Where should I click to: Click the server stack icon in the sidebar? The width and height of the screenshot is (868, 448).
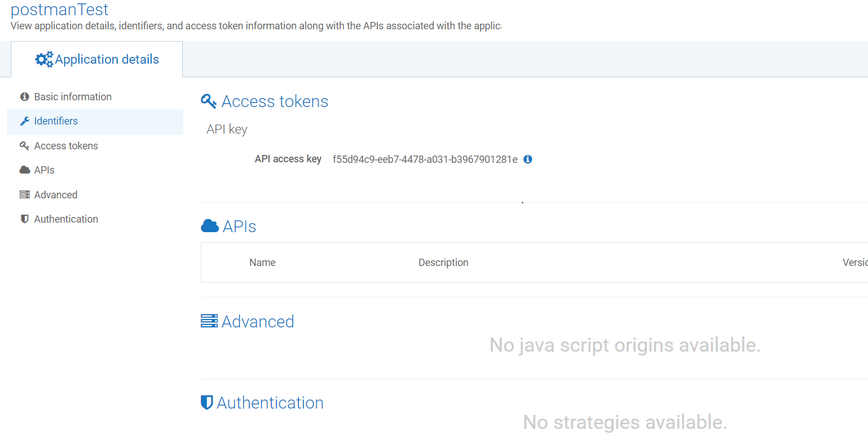tap(24, 195)
